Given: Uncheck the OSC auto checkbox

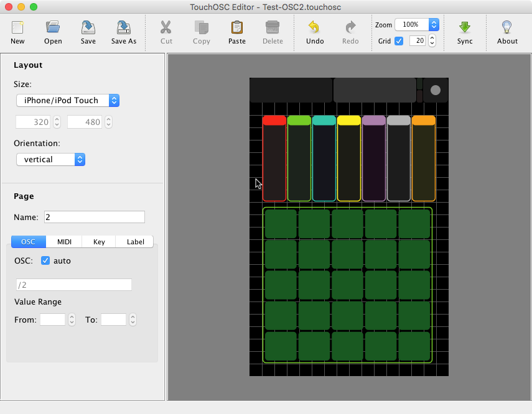Looking at the screenshot, I should pos(45,260).
